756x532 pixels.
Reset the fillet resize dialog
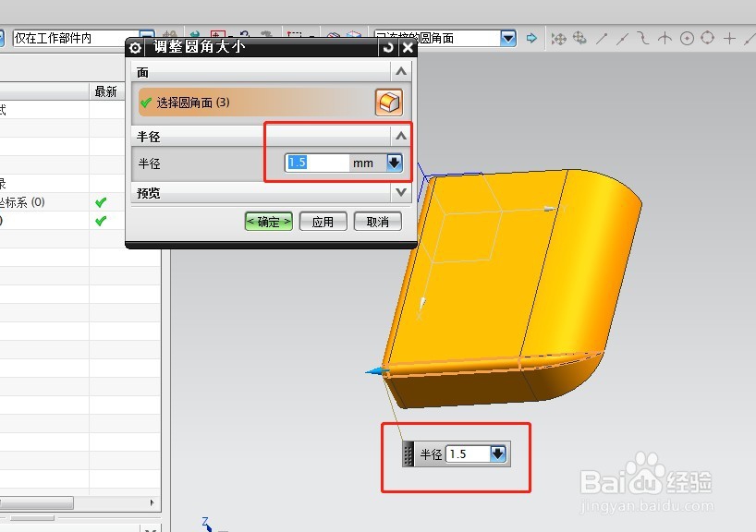pos(388,47)
